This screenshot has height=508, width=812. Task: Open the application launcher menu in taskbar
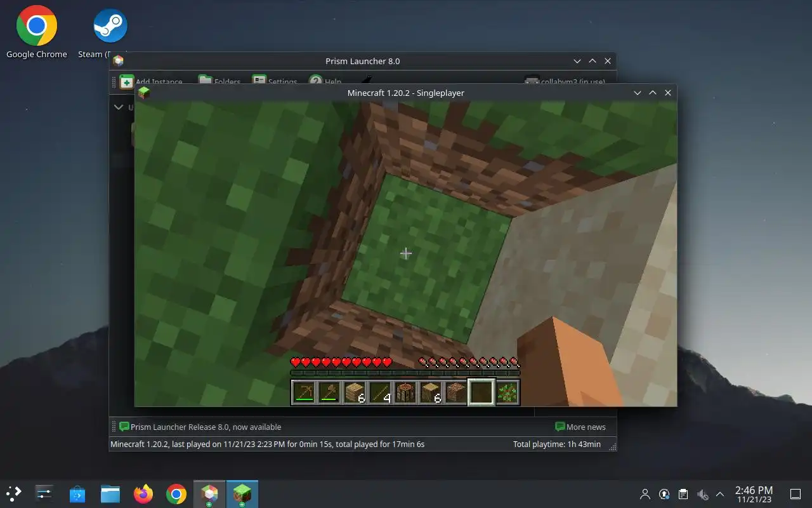(x=14, y=494)
